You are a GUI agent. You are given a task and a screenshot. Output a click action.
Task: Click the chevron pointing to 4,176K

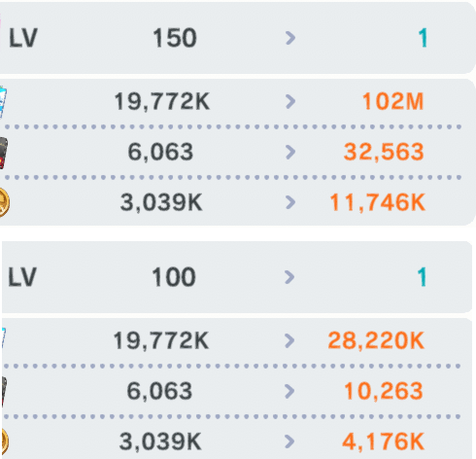click(x=289, y=441)
